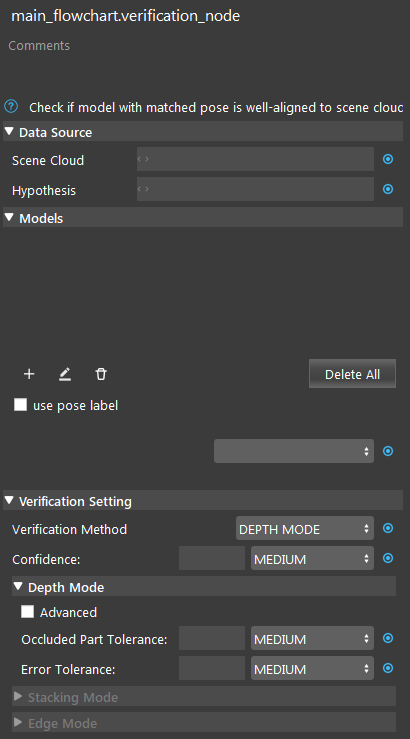Image resolution: width=410 pixels, height=739 pixels.
Task: Collapse the Data Source section
Action: (x=9, y=131)
